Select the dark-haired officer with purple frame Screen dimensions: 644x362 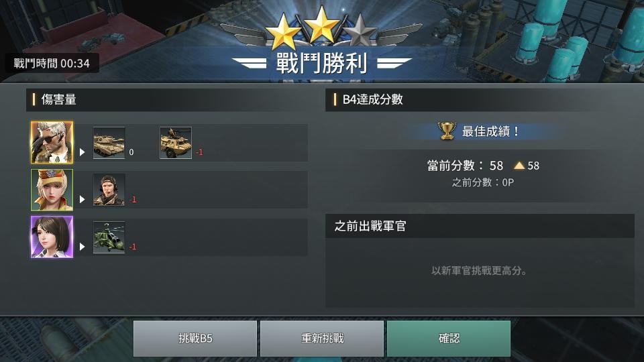(52, 237)
